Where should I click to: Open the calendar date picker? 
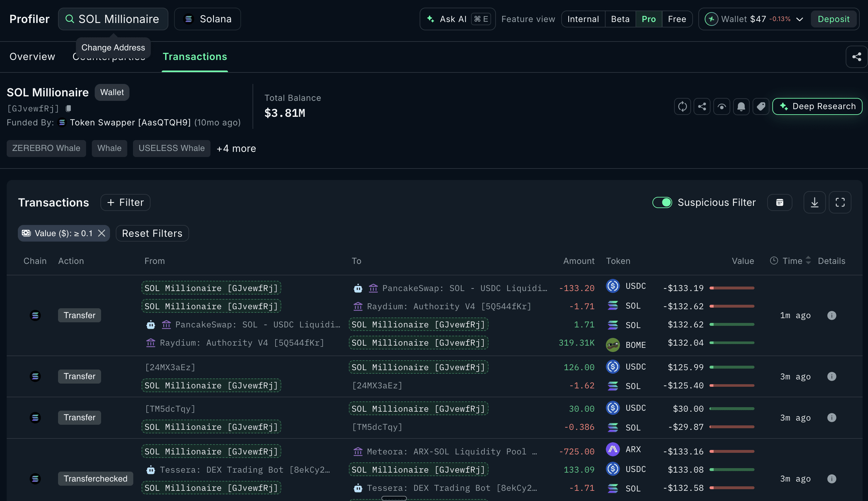click(x=780, y=202)
